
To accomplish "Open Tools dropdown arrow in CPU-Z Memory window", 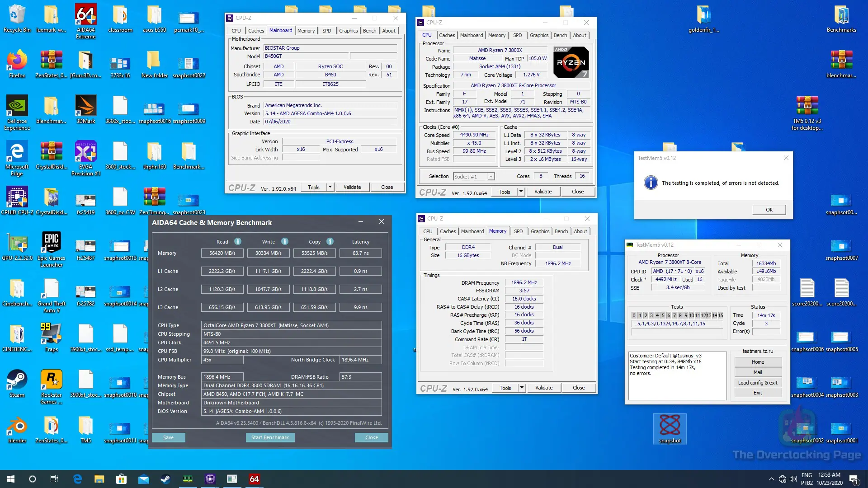I will tap(522, 388).
